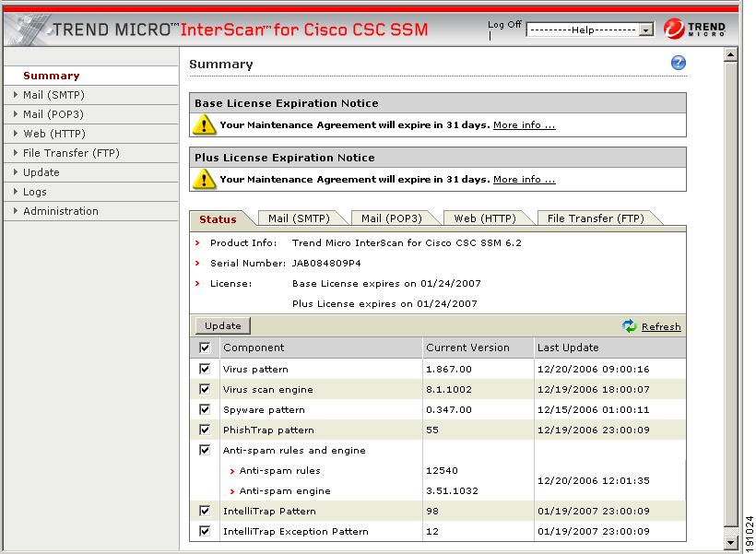The height and width of the screenshot is (554, 756).
Task: Expand the Mail (POP3) sidebar arrow
Action: pyautogui.click(x=16, y=114)
